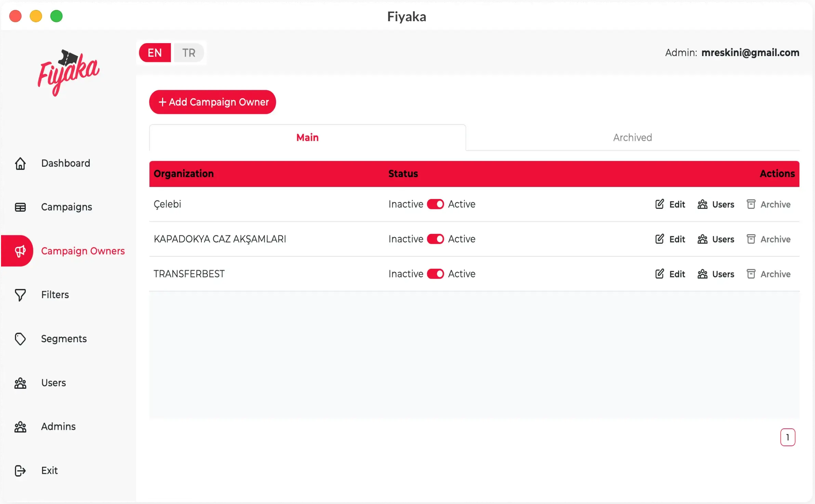
Task: Click users icon for TRANSFERBEST row
Action: [702, 274]
